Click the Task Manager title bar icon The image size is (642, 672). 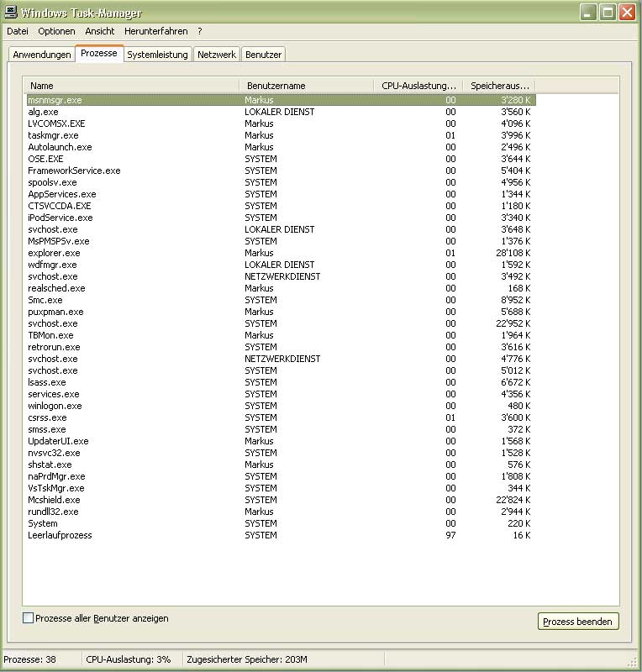tap(11, 12)
